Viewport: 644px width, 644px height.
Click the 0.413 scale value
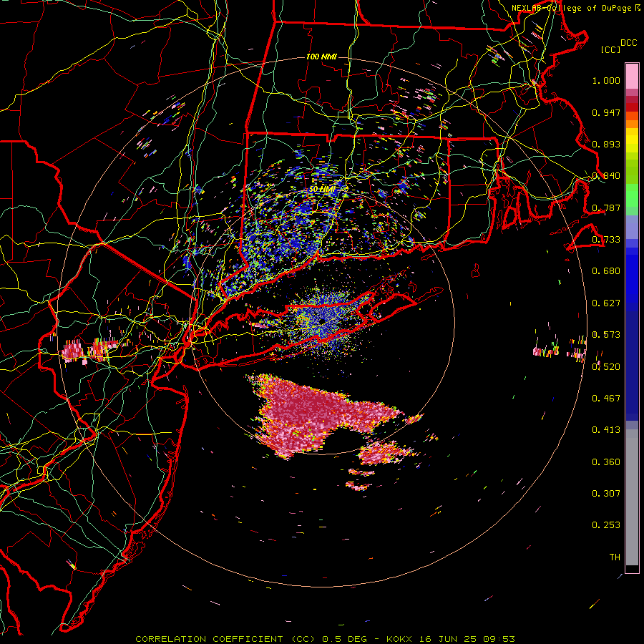pos(606,430)
